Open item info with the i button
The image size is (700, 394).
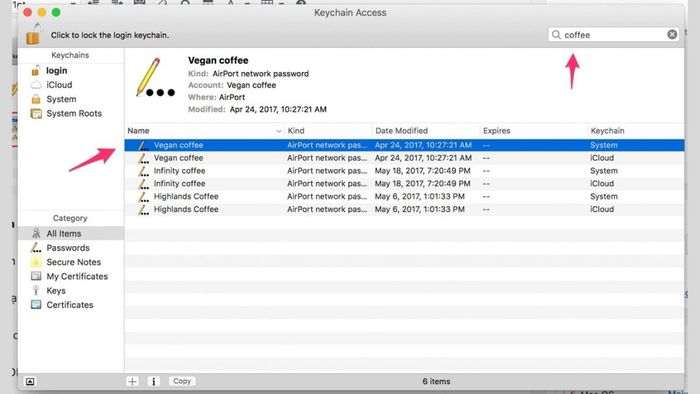coord(154,381)
